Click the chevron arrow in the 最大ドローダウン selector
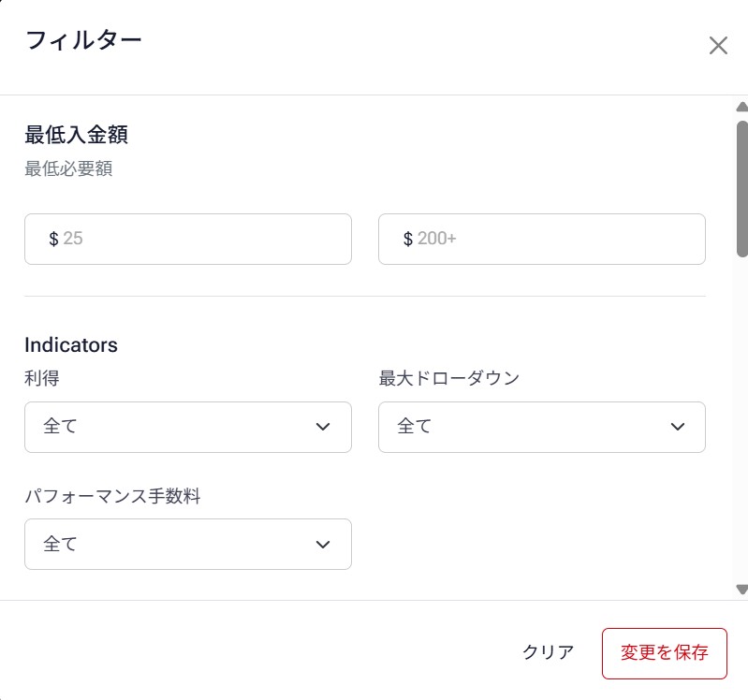The height and width of the screenshot is (700, 748). pos(678,427)
